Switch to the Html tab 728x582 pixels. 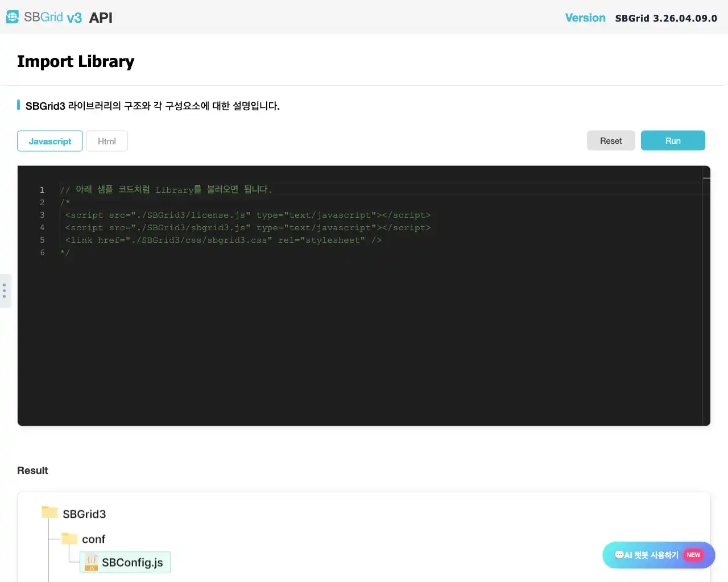pos(107,141)
